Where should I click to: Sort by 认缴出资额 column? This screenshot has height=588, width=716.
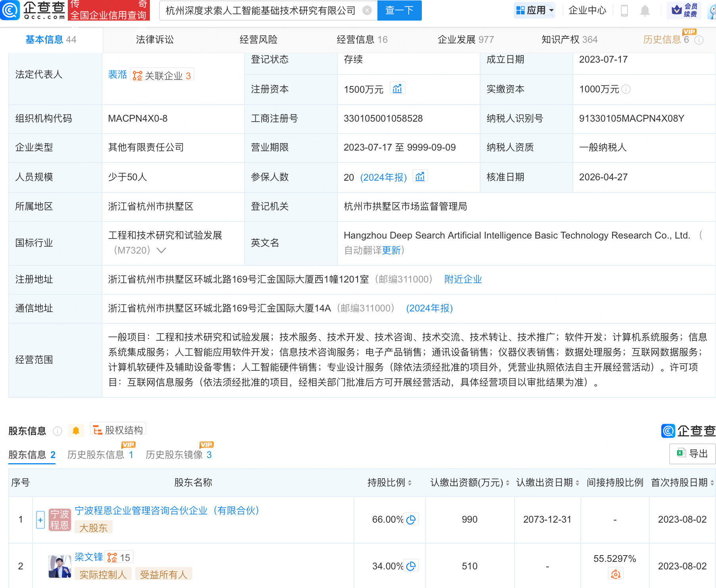(x=507, y=483)
